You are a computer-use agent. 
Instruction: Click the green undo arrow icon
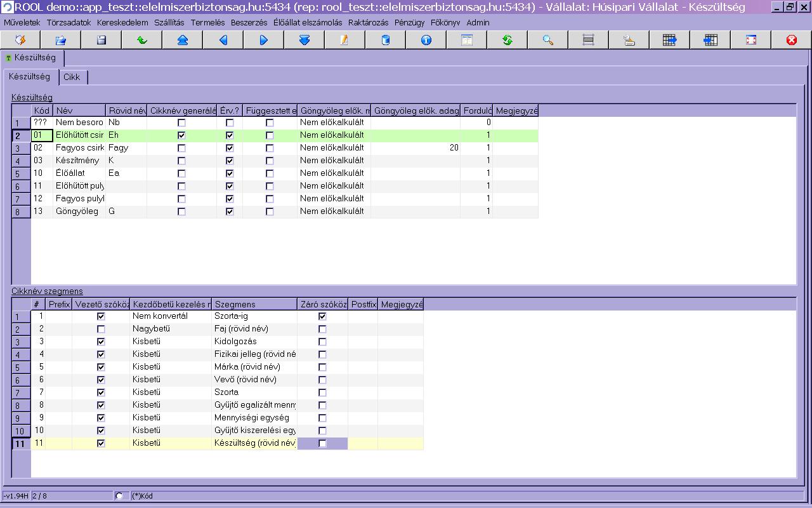coord(141,40)
